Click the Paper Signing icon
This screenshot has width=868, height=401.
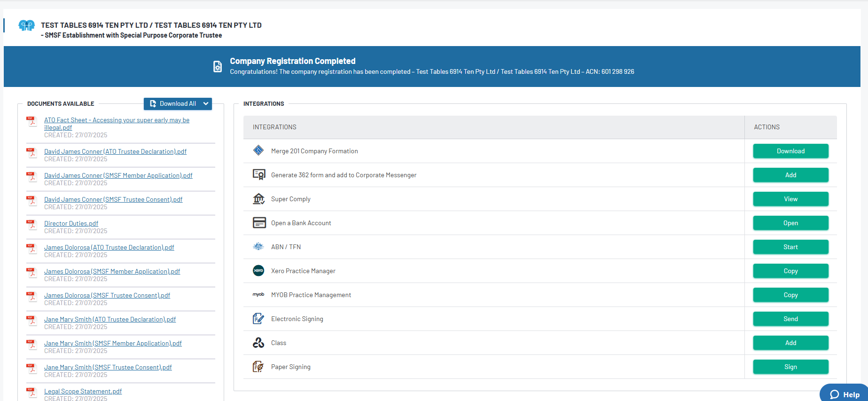click(x=258, y=367)
